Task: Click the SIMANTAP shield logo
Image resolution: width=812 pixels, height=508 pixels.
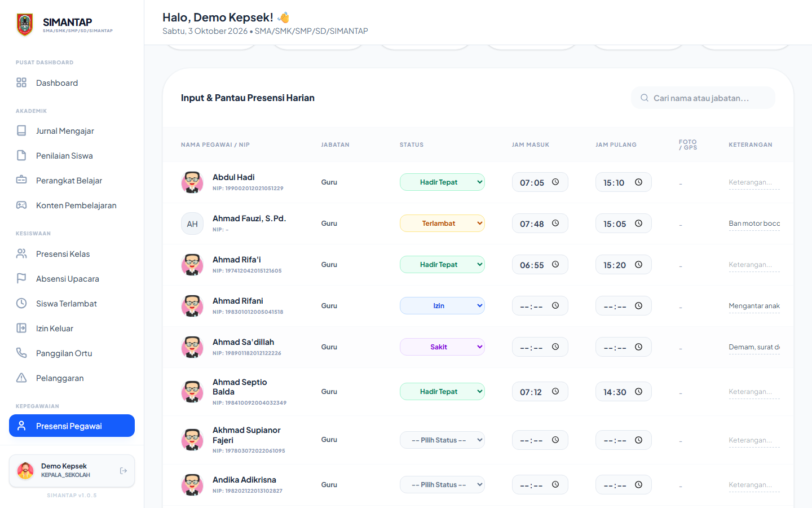Action: [25, 25]
